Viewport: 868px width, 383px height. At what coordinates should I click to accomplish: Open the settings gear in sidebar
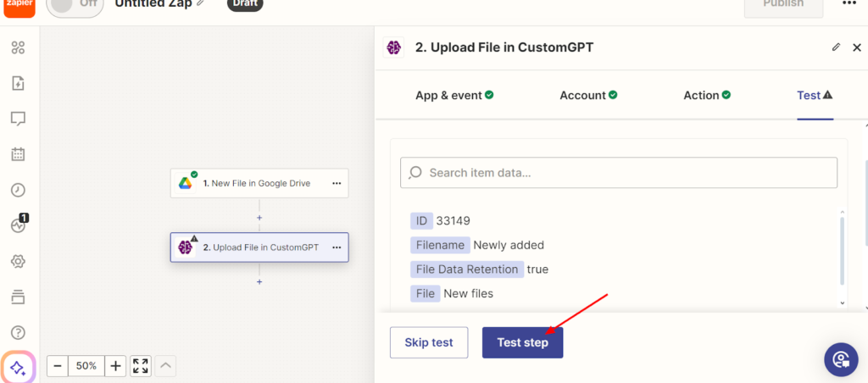click(x=18, y=261)
